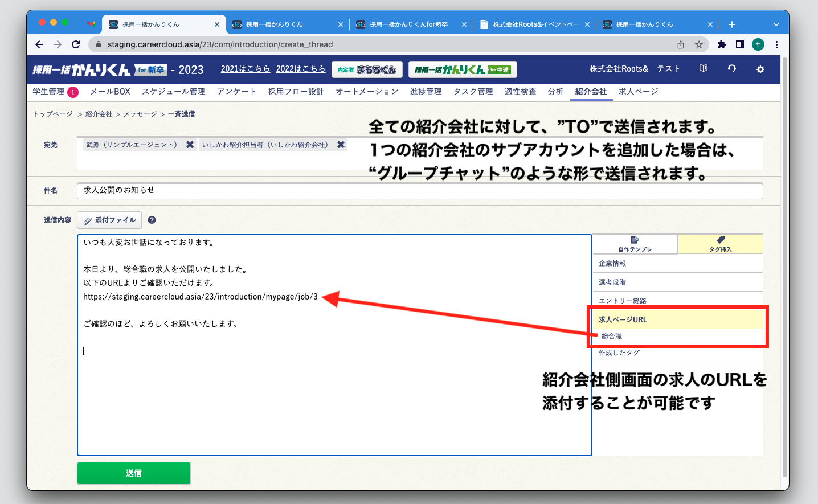Insert the 総合職 job page URL tag

point(612,337)
